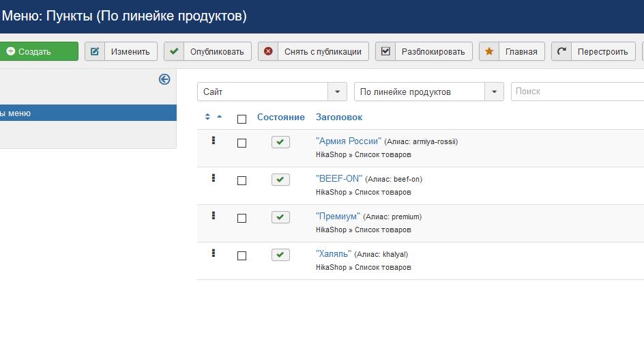The image size is (644, 360).
Task: Expand the "По линейке продуктов" menu dropdown
Action: point(428,92)
